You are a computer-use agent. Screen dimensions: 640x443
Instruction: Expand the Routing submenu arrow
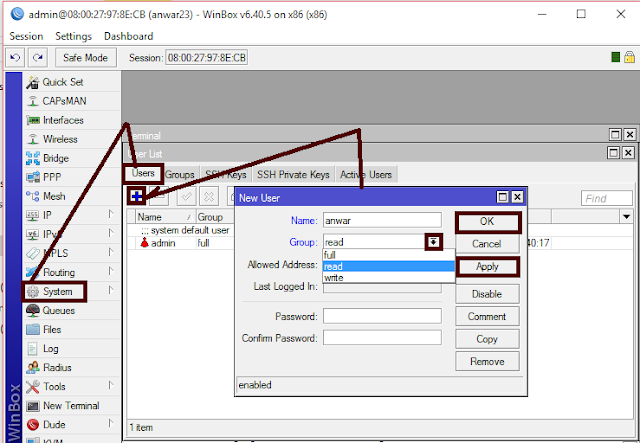tap(111, 271)
